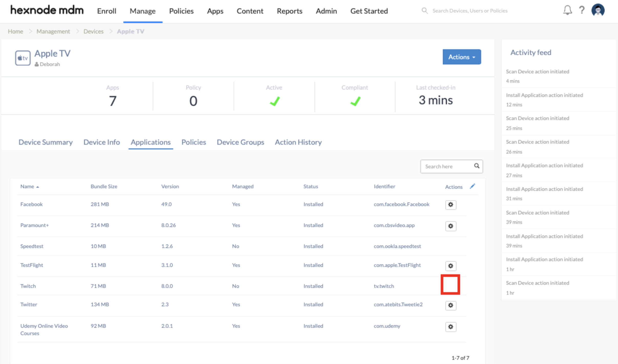The width and height of the screenshot is (618, 364).
Task: Click the Status column header
Action: (x=311, y=186)
